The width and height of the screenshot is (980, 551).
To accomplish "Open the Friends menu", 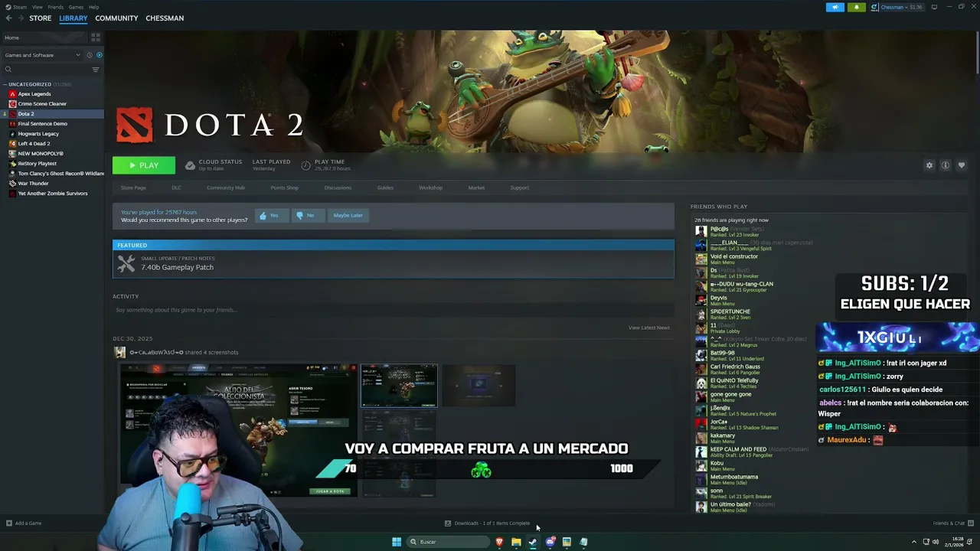I will click(56, 7).
